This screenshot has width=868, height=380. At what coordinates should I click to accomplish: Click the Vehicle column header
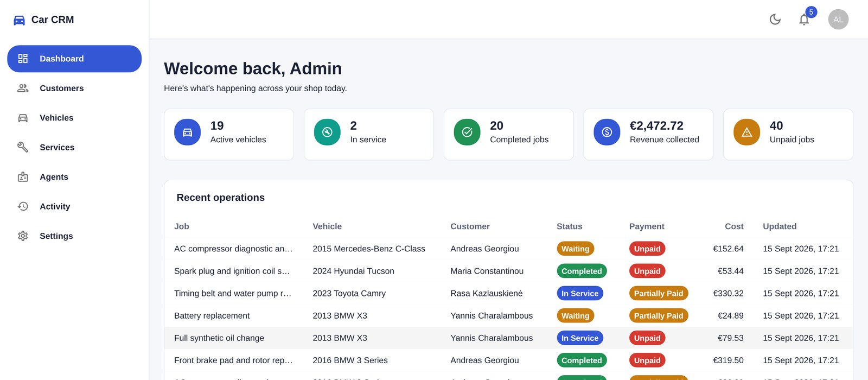pyautogui.click(x=327, y=226)
